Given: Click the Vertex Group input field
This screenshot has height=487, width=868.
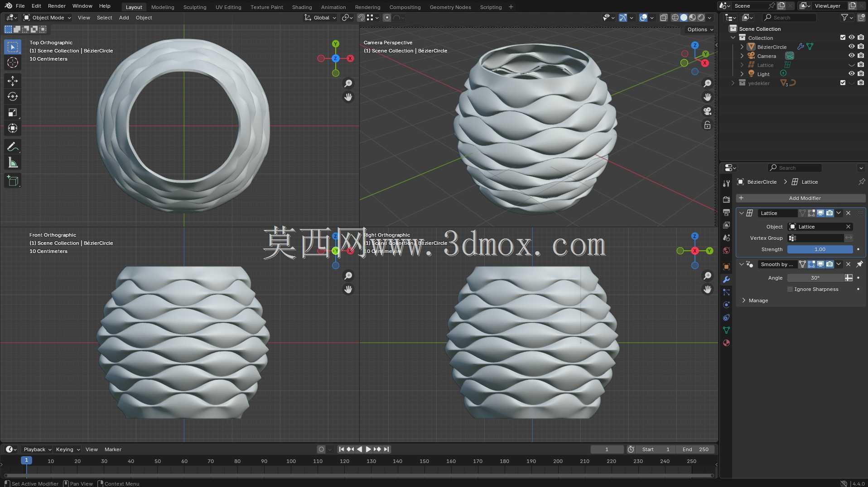Looking at the screenshot, I should click(x=815, y=238).
